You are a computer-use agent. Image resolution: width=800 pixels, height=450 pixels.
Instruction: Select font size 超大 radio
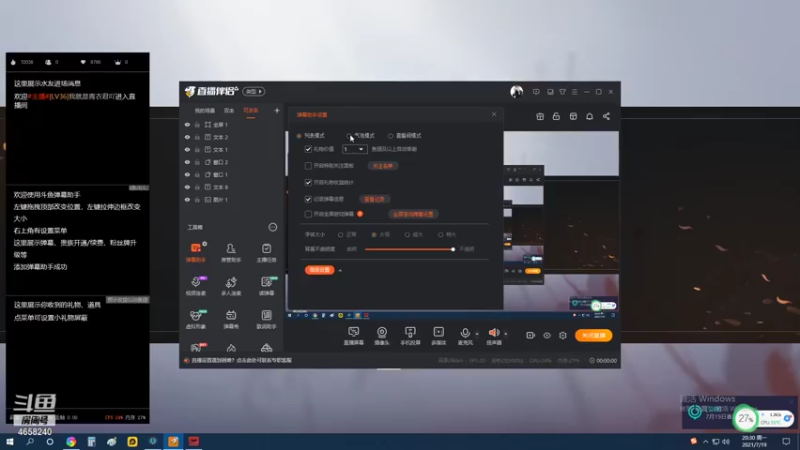pyautogui.click(x=407, y=235)
